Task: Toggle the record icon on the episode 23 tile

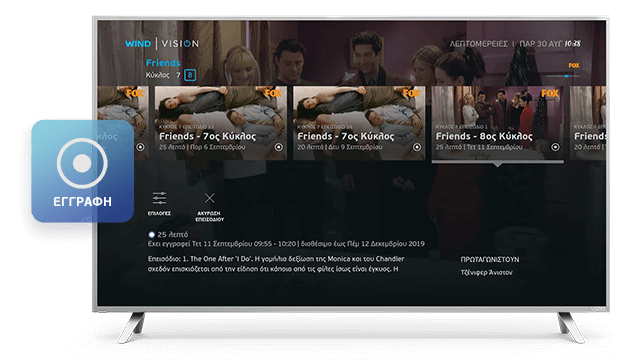Action: pyautogui.click(x=279, y=147)
